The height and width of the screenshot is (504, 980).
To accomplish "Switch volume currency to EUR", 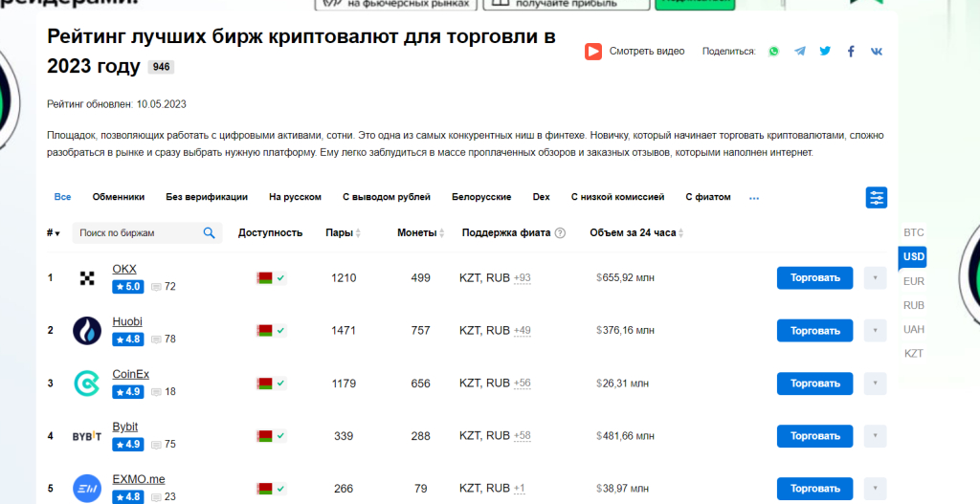I will (x=913, y=281).
